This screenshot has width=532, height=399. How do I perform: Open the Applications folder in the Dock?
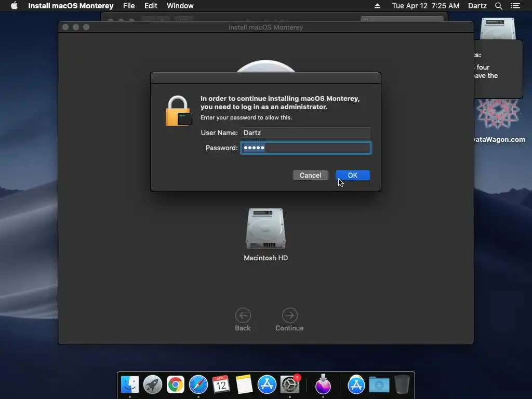pyautogui.click(x=356, y=385)
